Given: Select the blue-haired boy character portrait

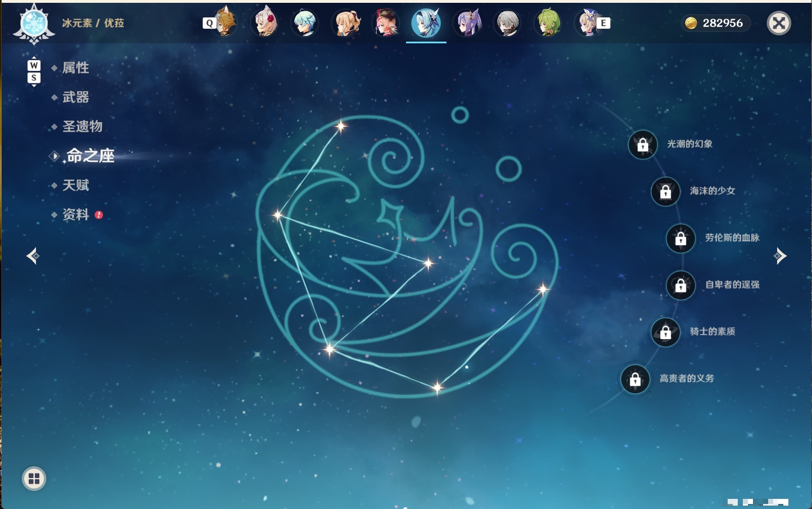Looking at the screenshot, I should [x=305, y=23].
